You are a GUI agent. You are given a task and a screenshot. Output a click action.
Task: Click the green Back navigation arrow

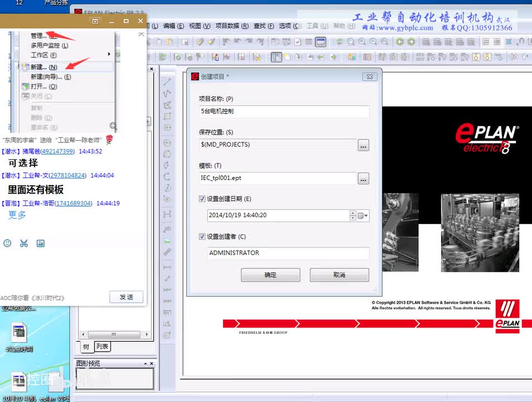(x=400, y=42)
